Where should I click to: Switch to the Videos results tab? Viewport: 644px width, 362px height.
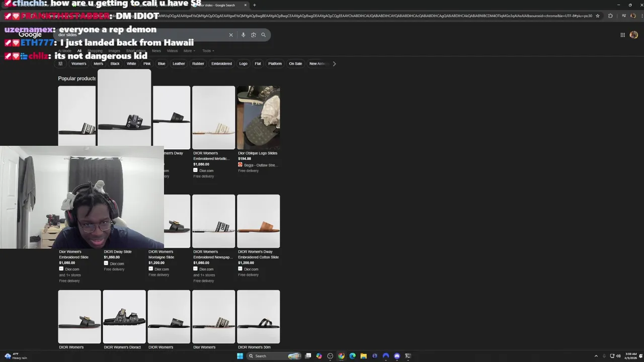click(x=172, y=51)
